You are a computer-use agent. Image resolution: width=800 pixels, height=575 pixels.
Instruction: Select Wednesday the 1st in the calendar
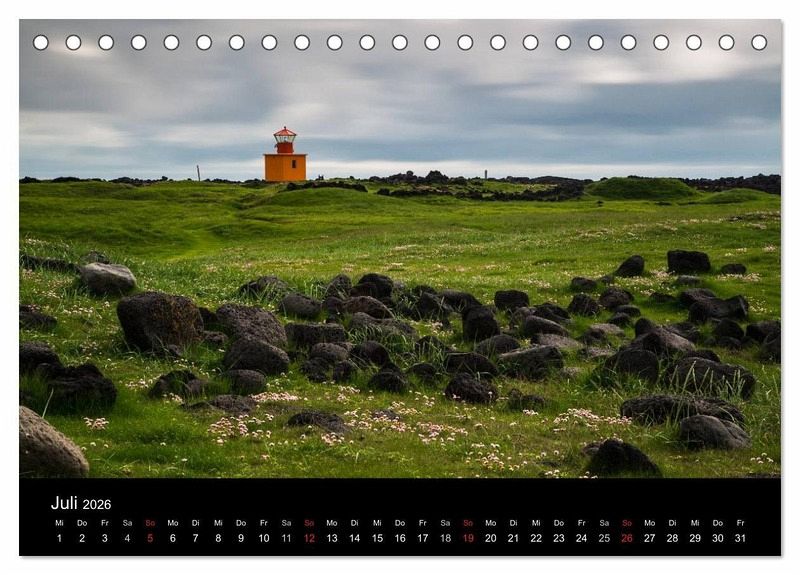[59, 538]
